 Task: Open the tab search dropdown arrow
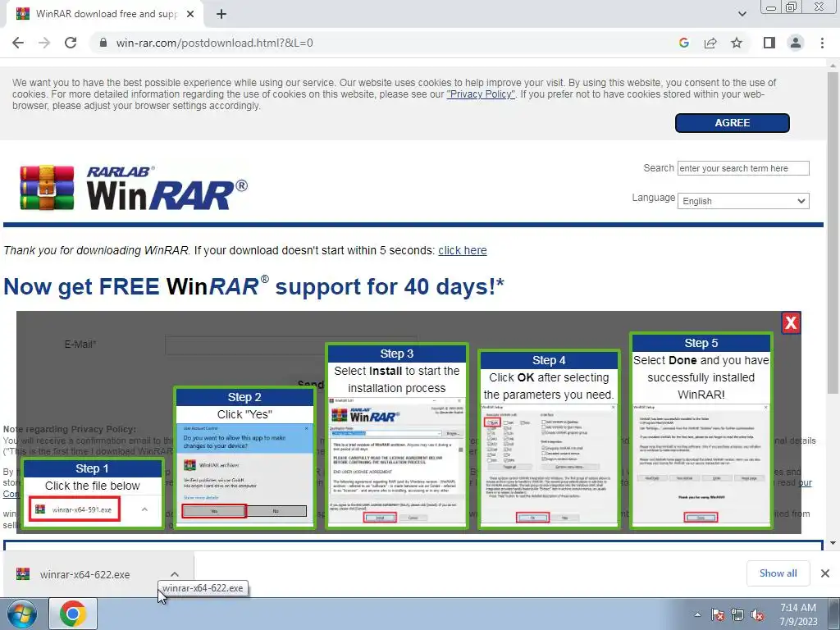tap(742, 14)
